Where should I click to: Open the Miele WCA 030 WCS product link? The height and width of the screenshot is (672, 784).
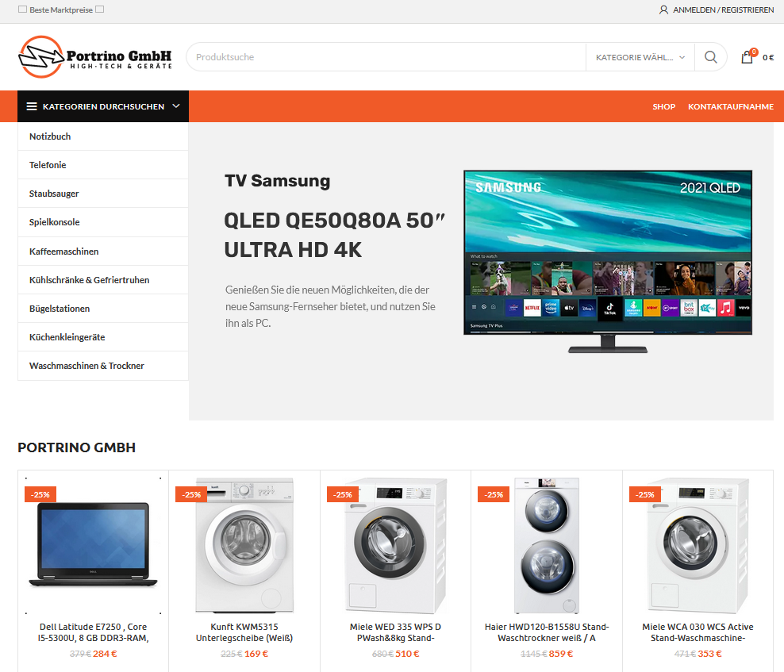coord(698,632)
